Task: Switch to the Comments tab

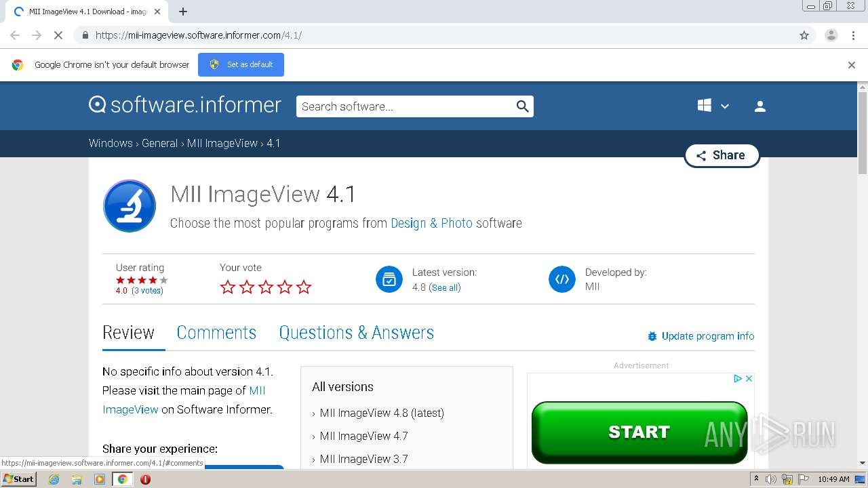Action: pos(216,333)
